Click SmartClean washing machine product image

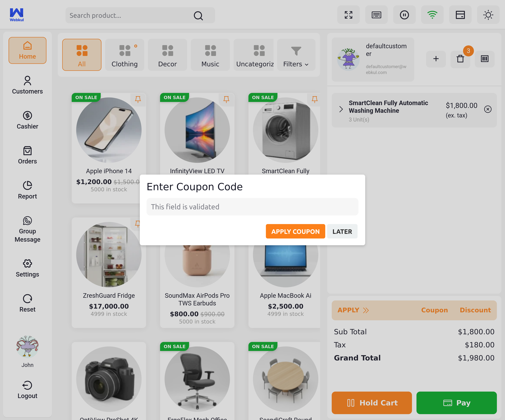click(286, 130)
